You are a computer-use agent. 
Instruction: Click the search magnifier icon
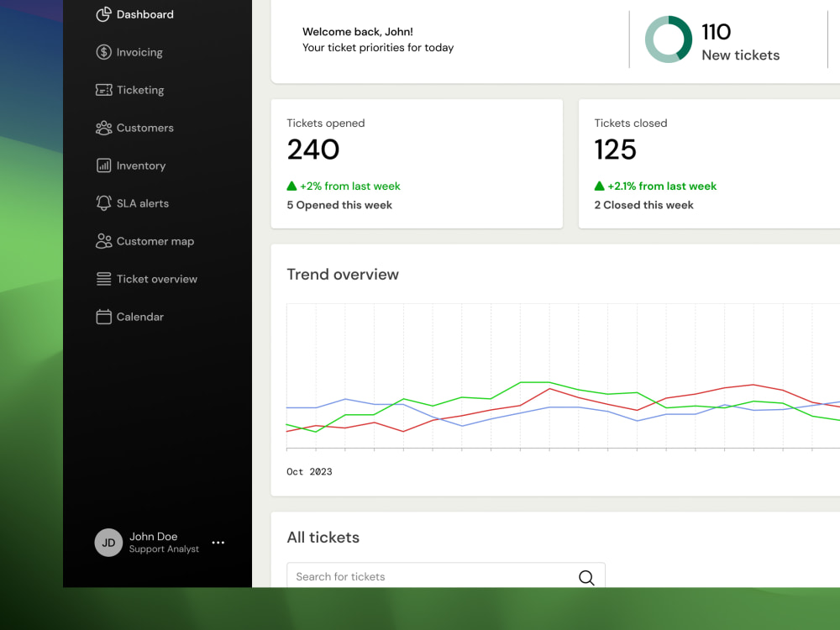click(x=586, y=578)
